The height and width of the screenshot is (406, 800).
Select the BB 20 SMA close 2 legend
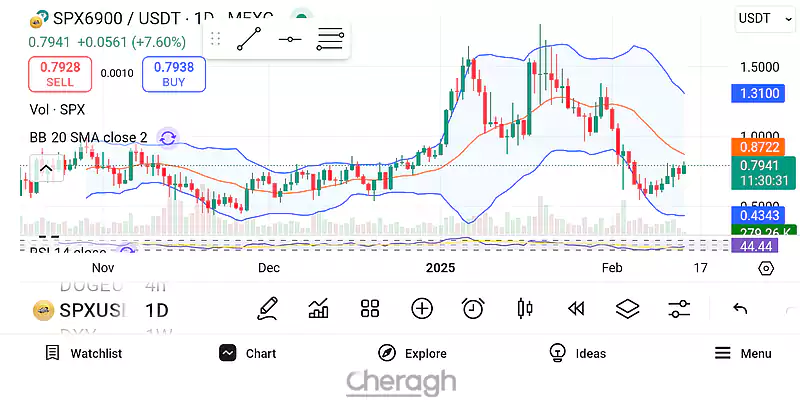click(88, 138)
